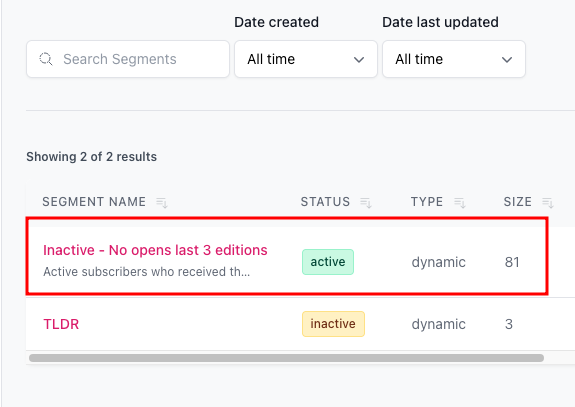Click the STATUS column header
This screenshot has height=407, width=575.
(325, 202)
